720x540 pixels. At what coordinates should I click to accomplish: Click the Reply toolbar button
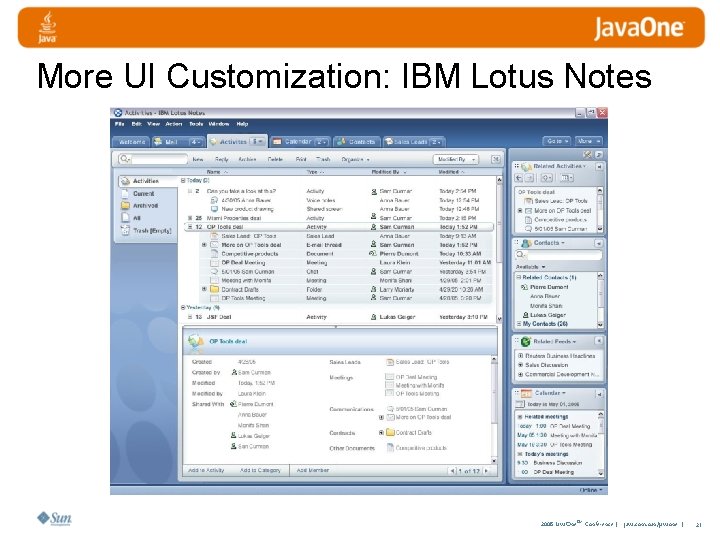(221, 159)
